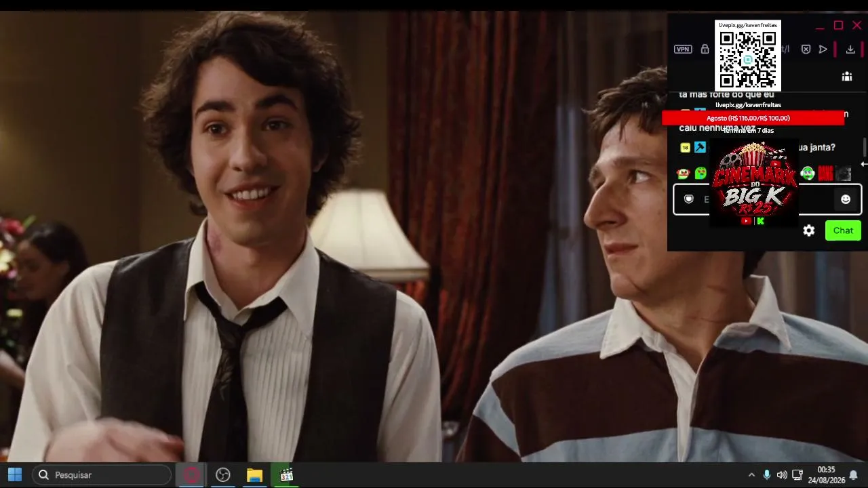Open the notifications bell
Image resolution: width=868 pixels, height=488 pixels.
[854, 475]
